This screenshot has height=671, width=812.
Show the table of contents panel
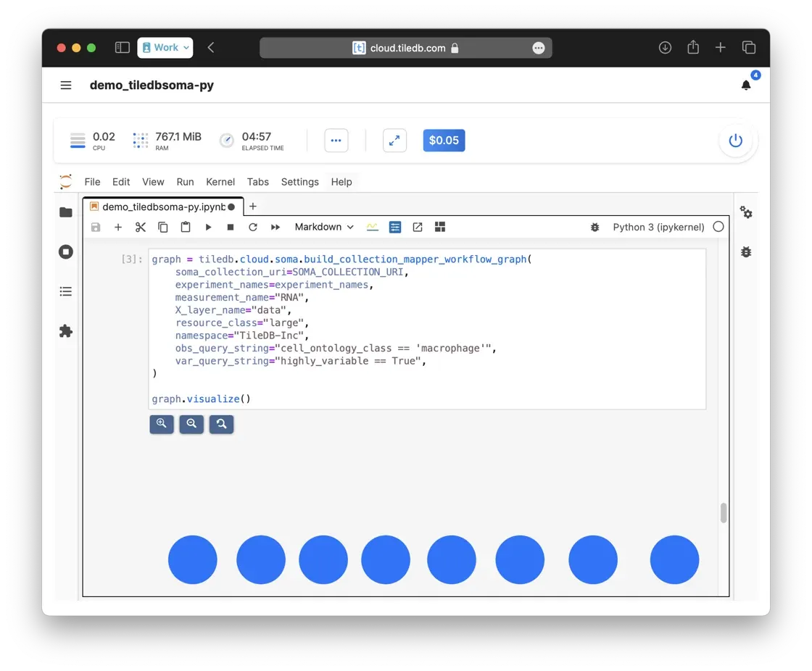[x=66, y=291]
